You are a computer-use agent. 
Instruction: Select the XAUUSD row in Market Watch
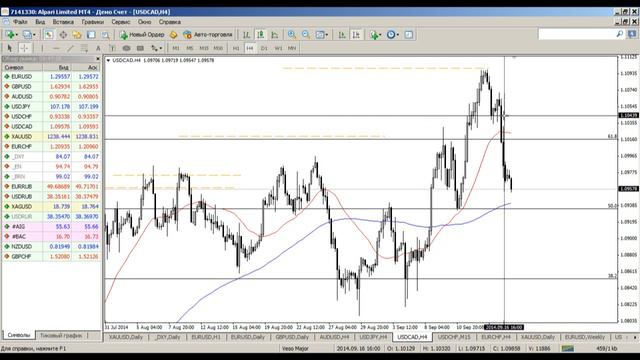tap(51, 136)
